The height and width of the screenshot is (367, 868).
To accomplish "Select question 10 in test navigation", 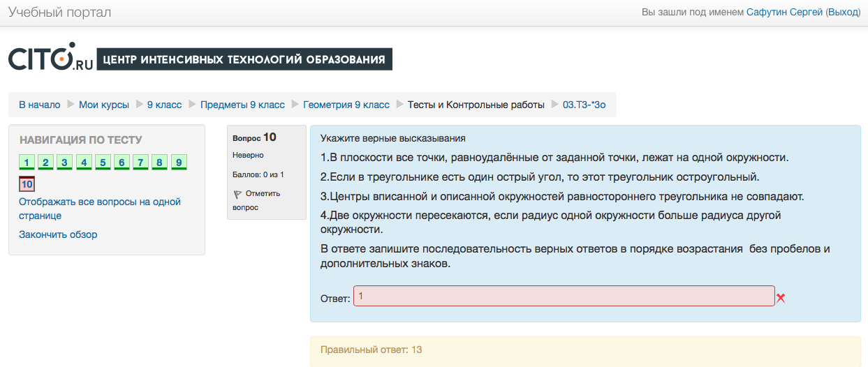I will 27,184.
